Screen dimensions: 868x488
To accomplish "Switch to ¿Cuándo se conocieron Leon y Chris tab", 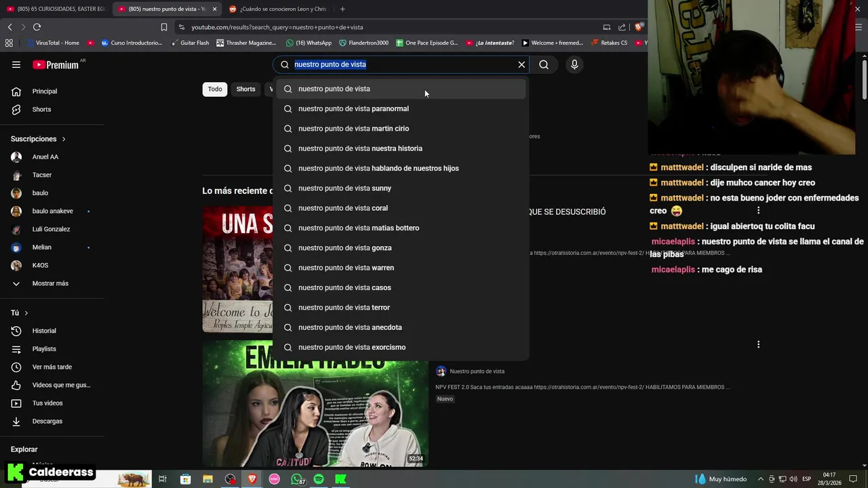I will tap(277, 9).
